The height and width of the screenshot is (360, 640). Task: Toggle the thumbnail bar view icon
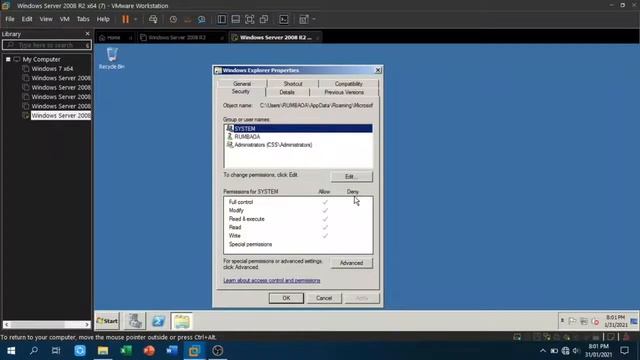236,19
